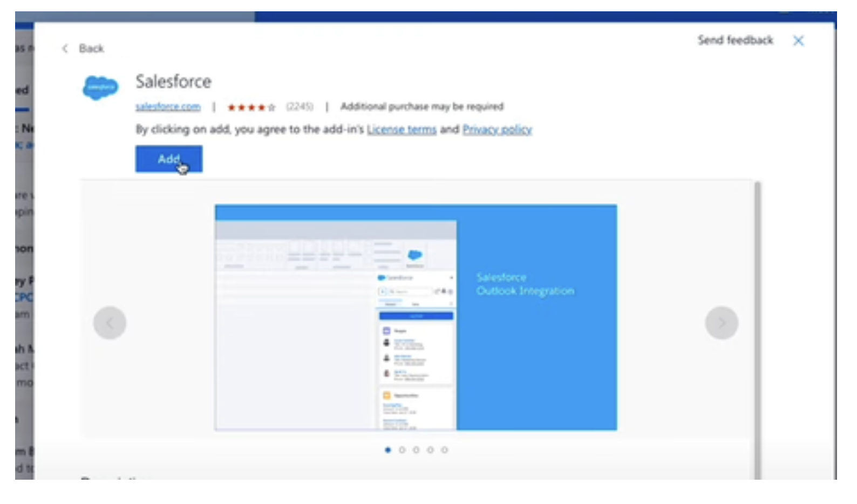Open the License terms link
Screen dimensions: 857x504
coord(402,130)
